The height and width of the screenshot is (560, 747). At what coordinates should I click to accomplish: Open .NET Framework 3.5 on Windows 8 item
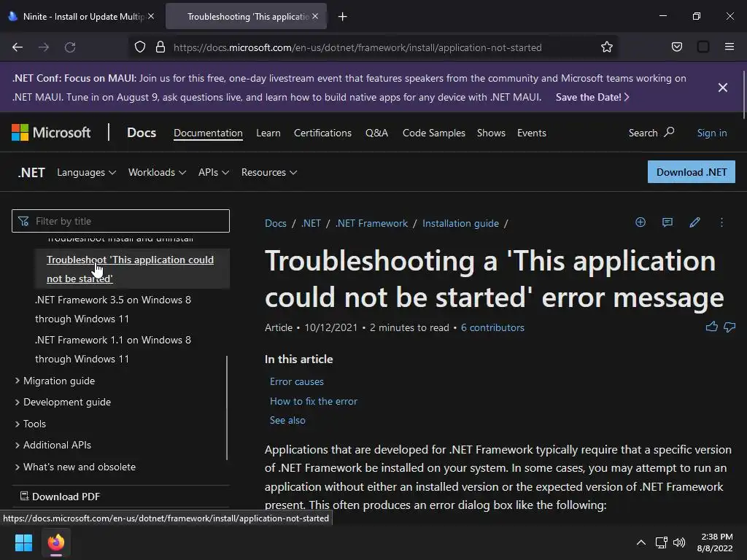click(x=113, y=309)
